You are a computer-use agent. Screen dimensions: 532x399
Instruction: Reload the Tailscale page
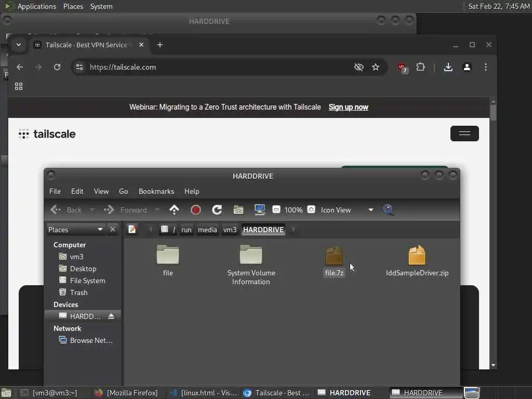pos(57,67)
